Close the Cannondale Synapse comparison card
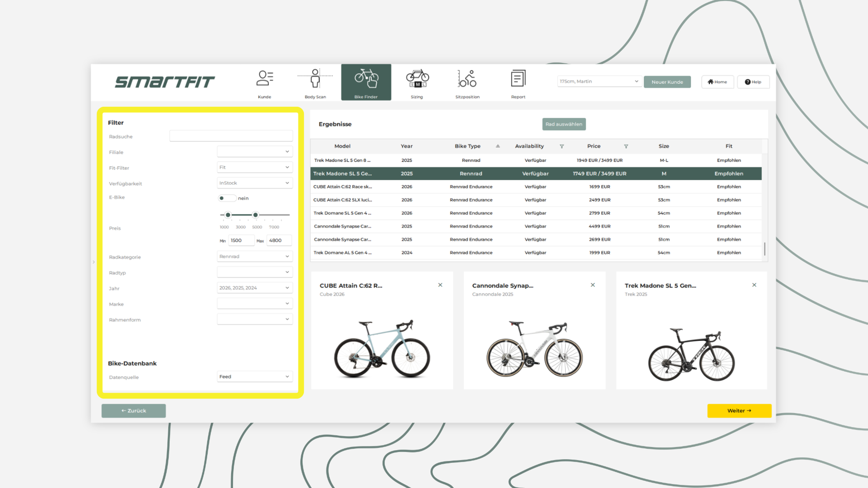This screenshot has height=488, width=868. 593,285
